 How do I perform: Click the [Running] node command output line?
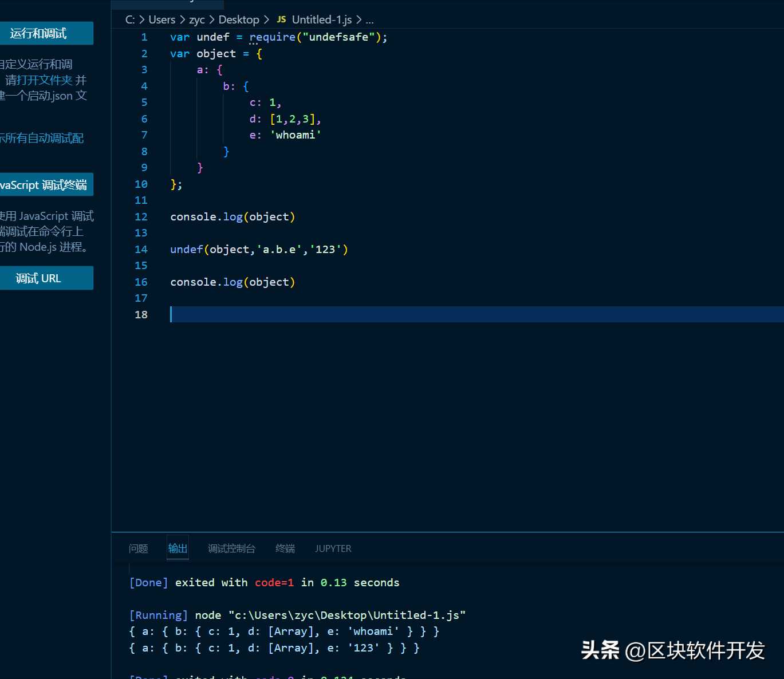point(297,615)
